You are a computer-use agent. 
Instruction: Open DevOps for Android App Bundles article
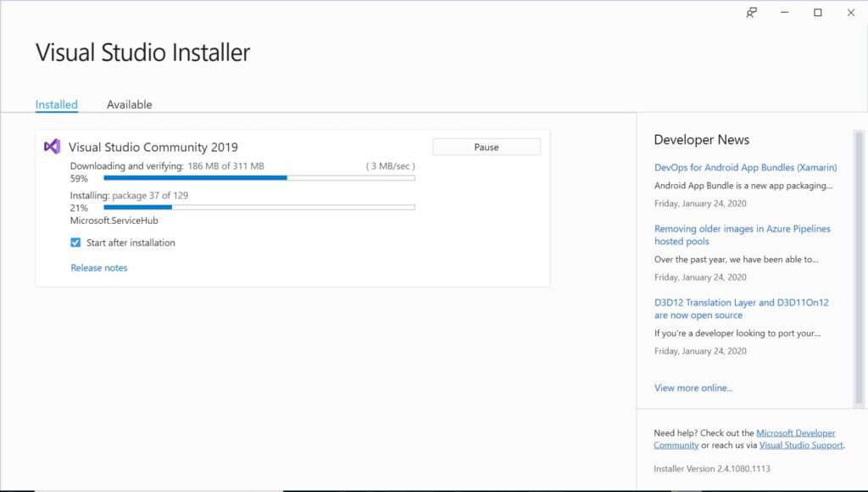point(745,167)
